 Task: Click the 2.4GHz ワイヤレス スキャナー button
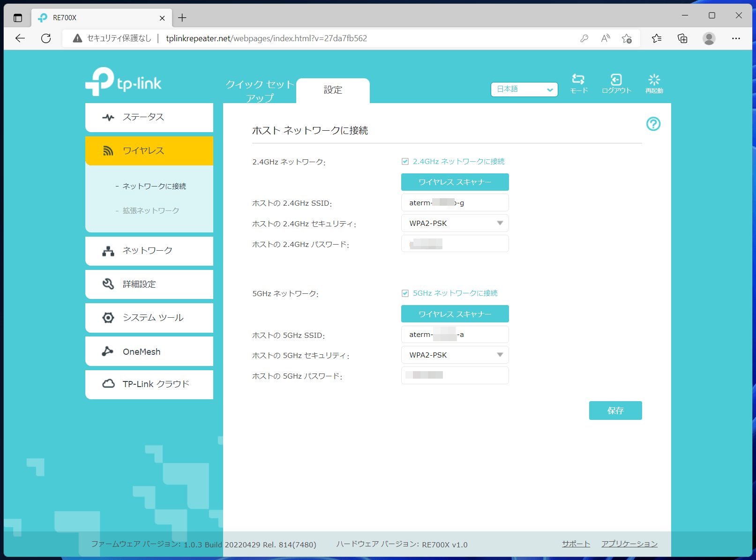455,182
